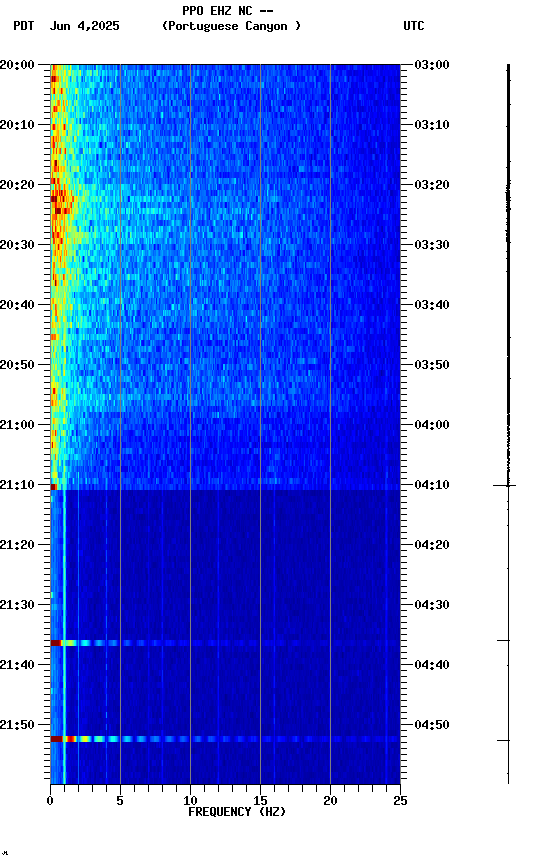Viewport: 552px width, 864px height.
Task: Click the '0' frequency axis tick label
Action: [x=51, y=801]
